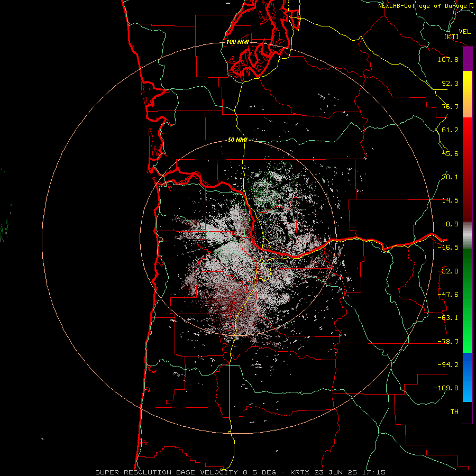Click the -0.9 velocity scale value
Screen dimensions: 476x476
click(x=450, y=224)
